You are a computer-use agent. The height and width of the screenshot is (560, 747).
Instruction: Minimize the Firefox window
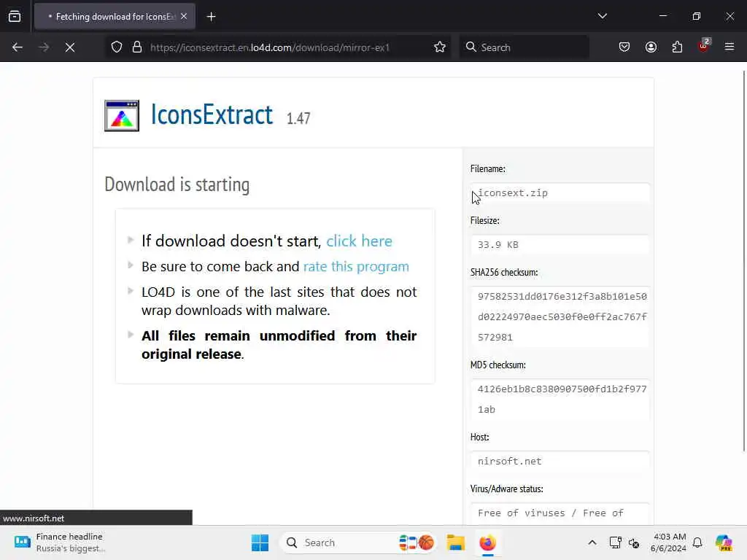pos(662,16)
